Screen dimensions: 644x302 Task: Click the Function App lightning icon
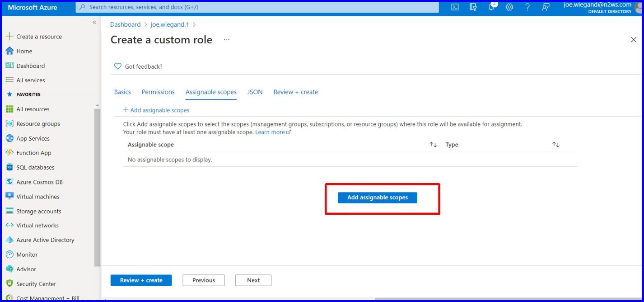9,153
